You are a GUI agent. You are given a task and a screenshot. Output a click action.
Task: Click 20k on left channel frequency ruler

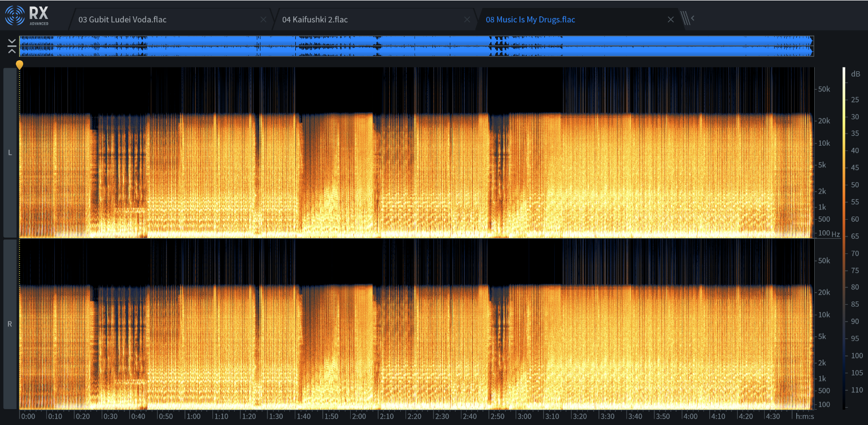coord(824,121)
